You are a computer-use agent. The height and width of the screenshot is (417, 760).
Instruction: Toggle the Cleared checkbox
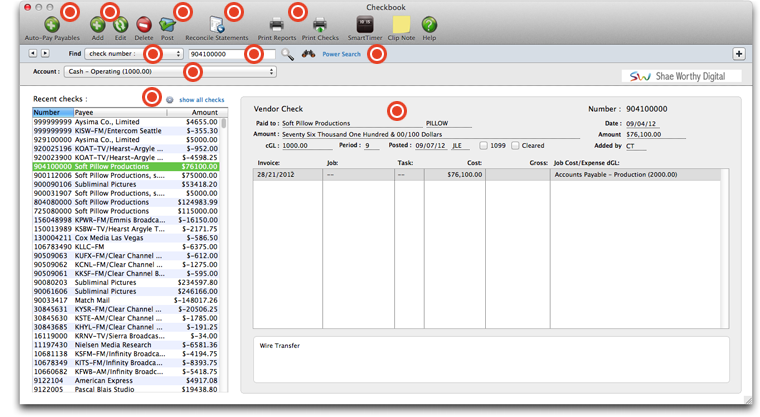(515, 146)
